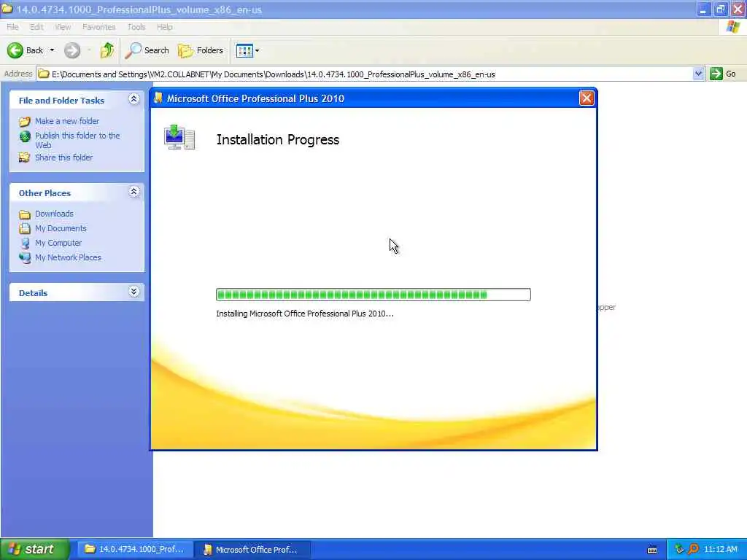The width and height of the screenshot is (747, 560).
Task: Click the Installation Progress heading
Action: [278, 140]
